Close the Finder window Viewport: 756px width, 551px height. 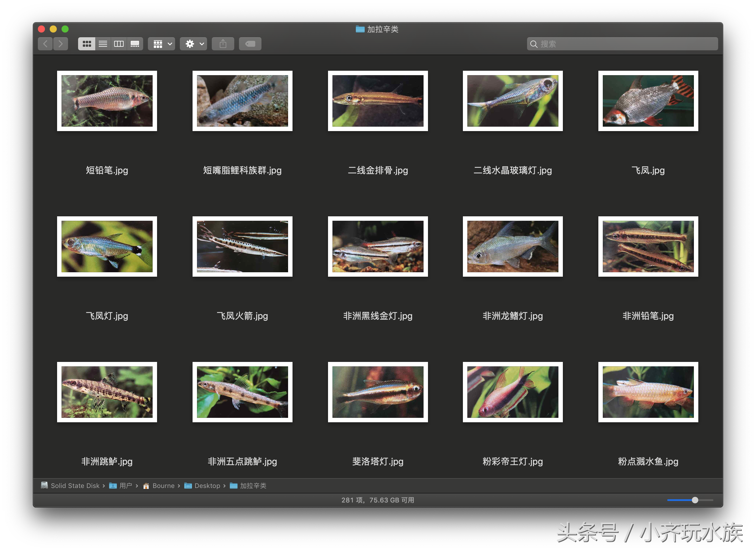coord(41,29)
